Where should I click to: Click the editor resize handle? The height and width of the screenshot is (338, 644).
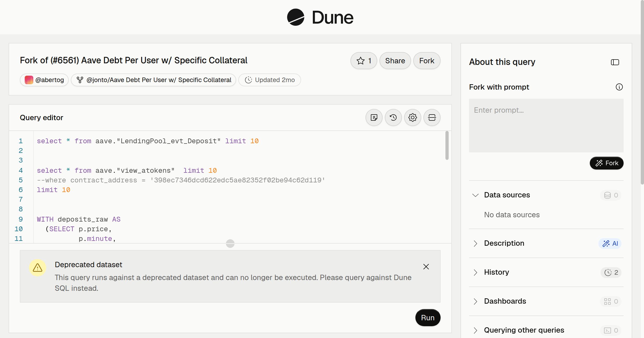(230, 244)
